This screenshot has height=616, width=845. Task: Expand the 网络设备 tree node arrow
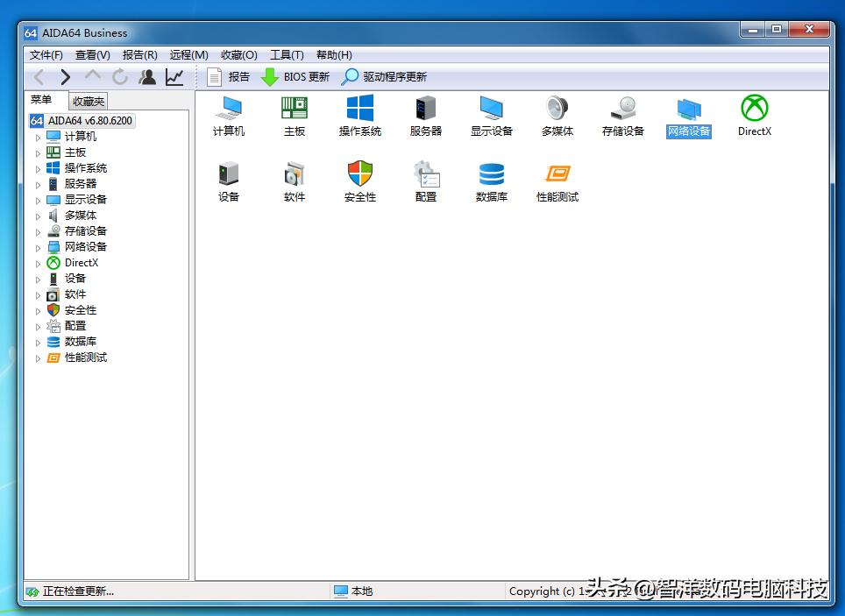pyautogui.click(x=38, y=247)
